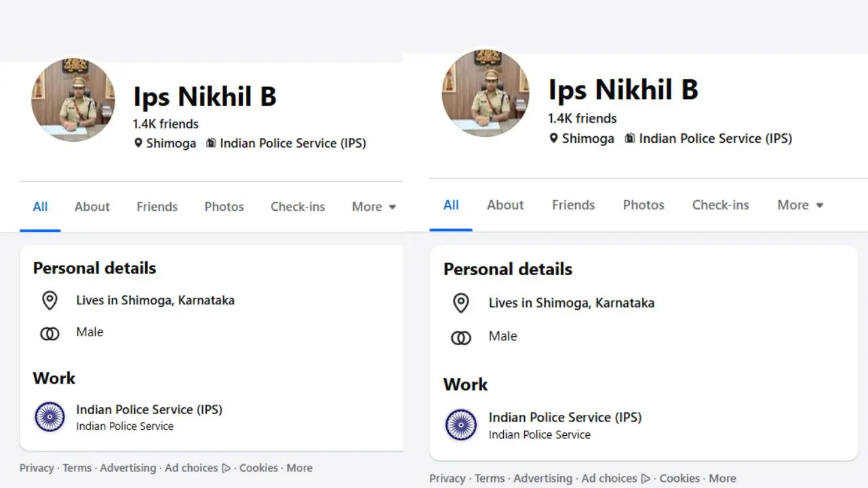868x488 pixels.
Task: Open the right profile's round profile picture
Action: pyautogui.click(x=486, y=93)
